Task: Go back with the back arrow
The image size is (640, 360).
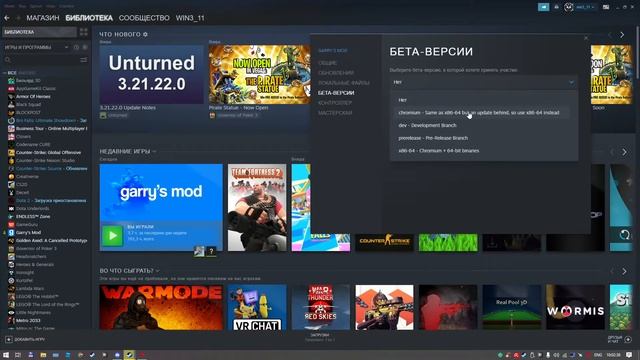Action: 7,18
